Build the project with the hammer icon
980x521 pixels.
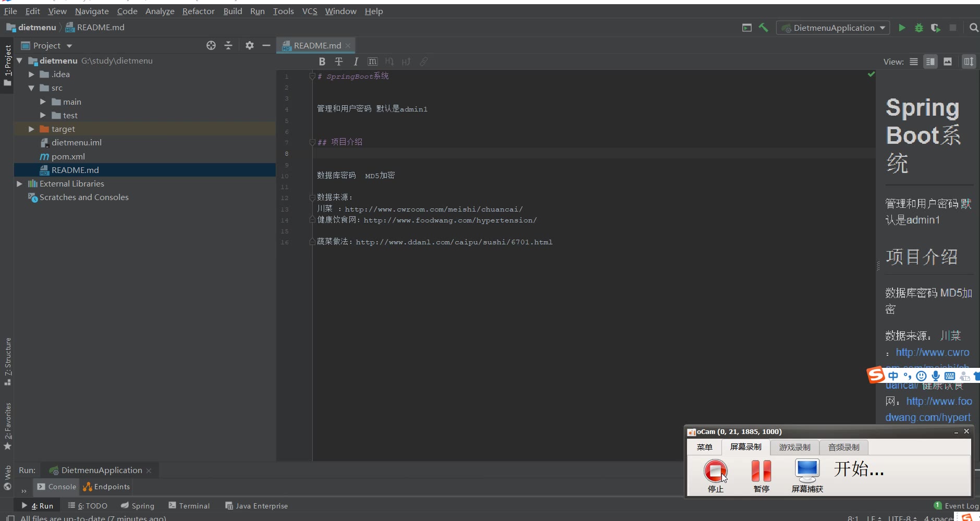[x=764, y=28]
